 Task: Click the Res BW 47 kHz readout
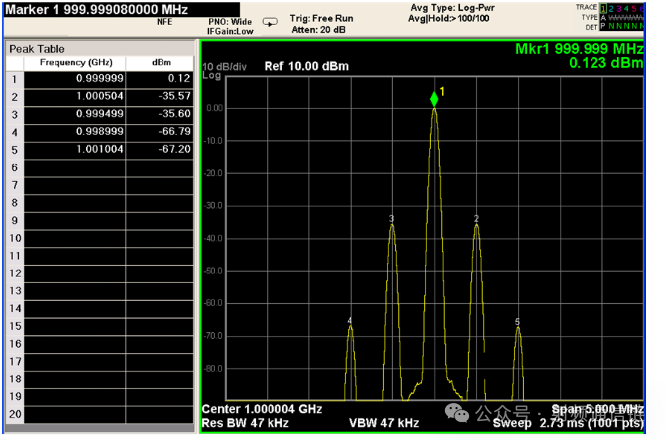click(x=245, y=423)
